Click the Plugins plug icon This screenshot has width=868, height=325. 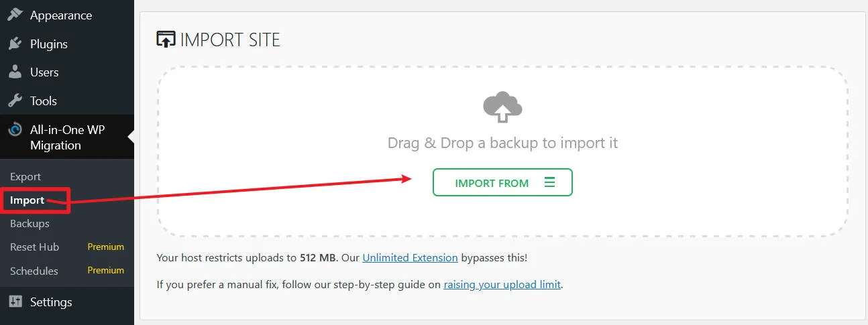click(x=15, y=44)
